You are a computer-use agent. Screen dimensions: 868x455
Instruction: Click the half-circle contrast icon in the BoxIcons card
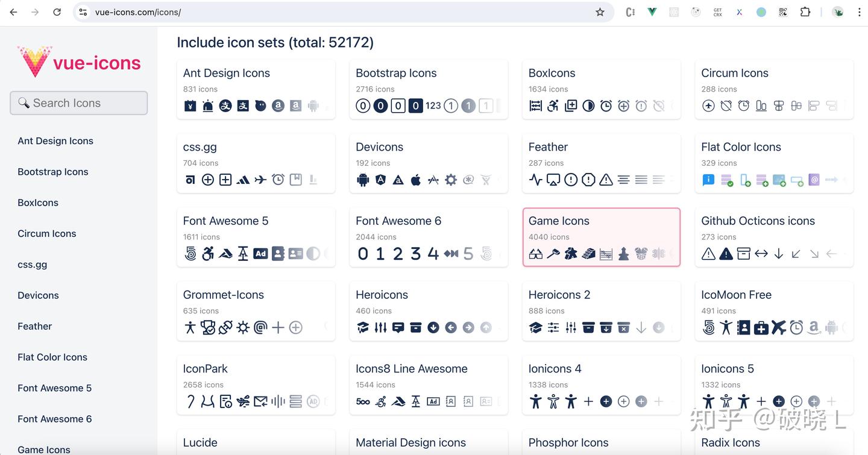[x=588, y=106]
